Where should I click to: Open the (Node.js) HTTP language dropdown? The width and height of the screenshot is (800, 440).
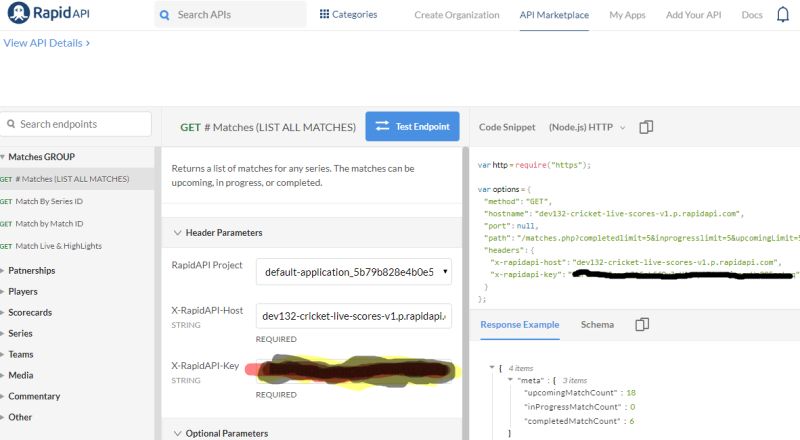587,127
